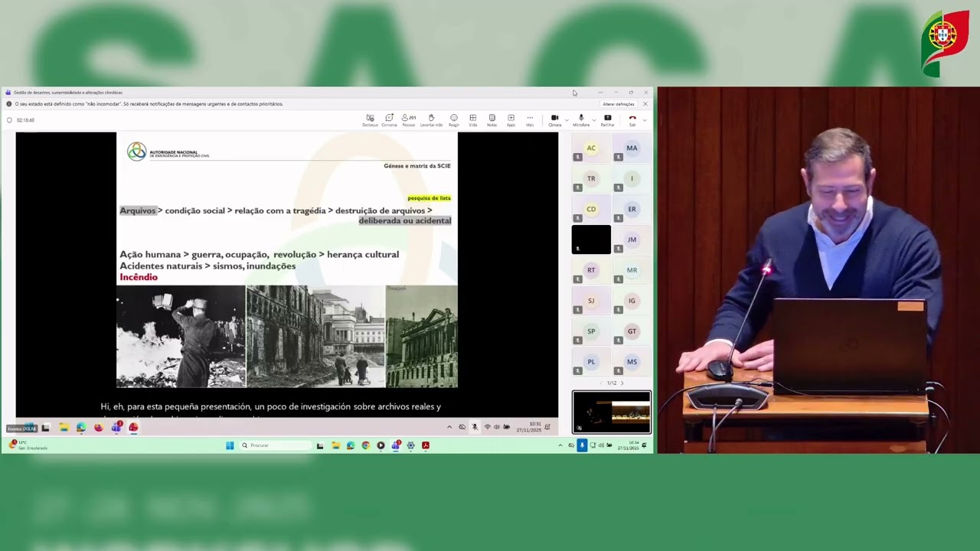Screen dimensions: 980x551
Task: Open the self-view video thumbnail
Action: 612,412
